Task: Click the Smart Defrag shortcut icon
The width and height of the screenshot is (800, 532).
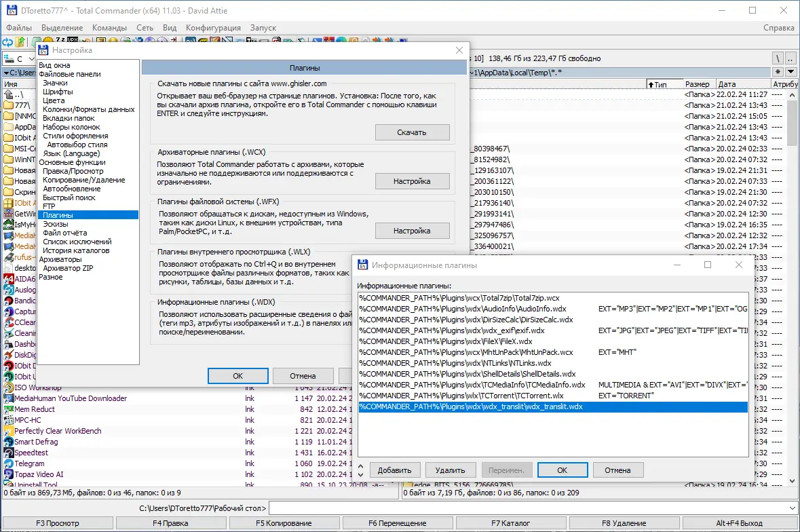Action: tap(8, 442)
